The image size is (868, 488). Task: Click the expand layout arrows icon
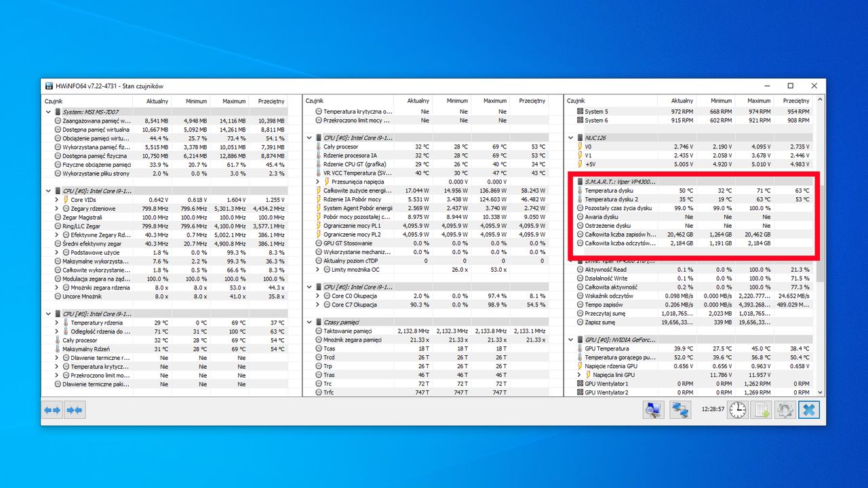point(52,410)
